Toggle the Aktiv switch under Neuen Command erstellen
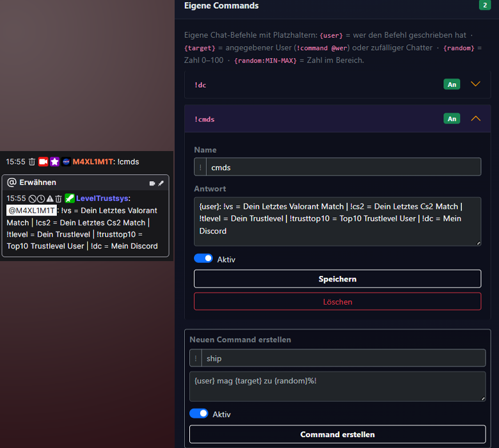Viewport: 499px width, 448px height. (x=199, y=413)
